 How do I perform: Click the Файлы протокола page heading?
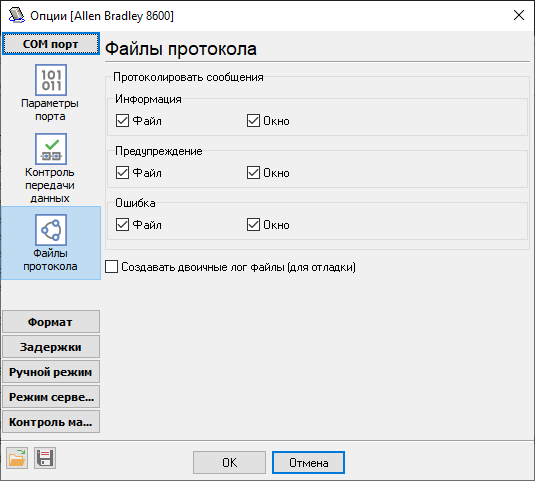tap(180, 49)
